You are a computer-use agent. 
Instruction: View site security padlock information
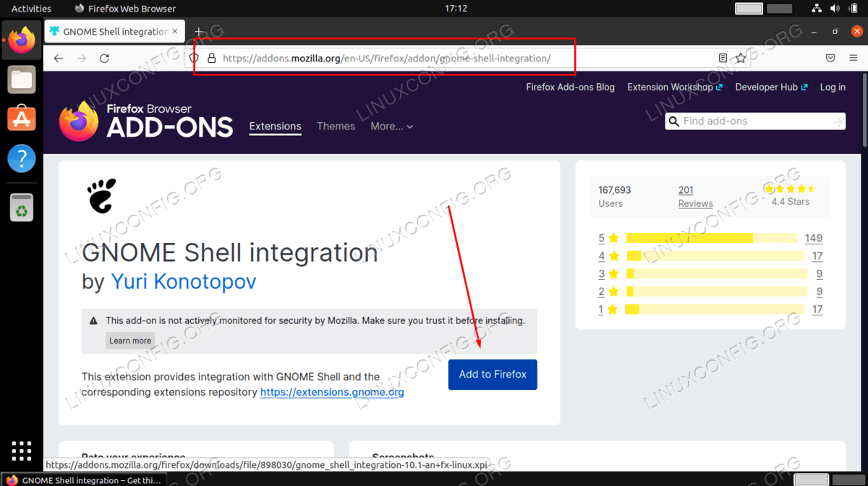click(211, 59)
